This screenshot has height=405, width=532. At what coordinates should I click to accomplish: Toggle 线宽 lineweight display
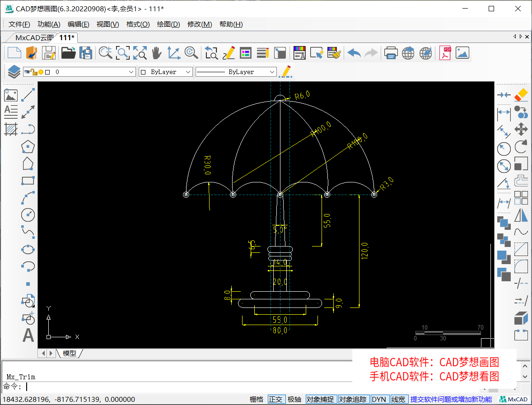(398, 399)
